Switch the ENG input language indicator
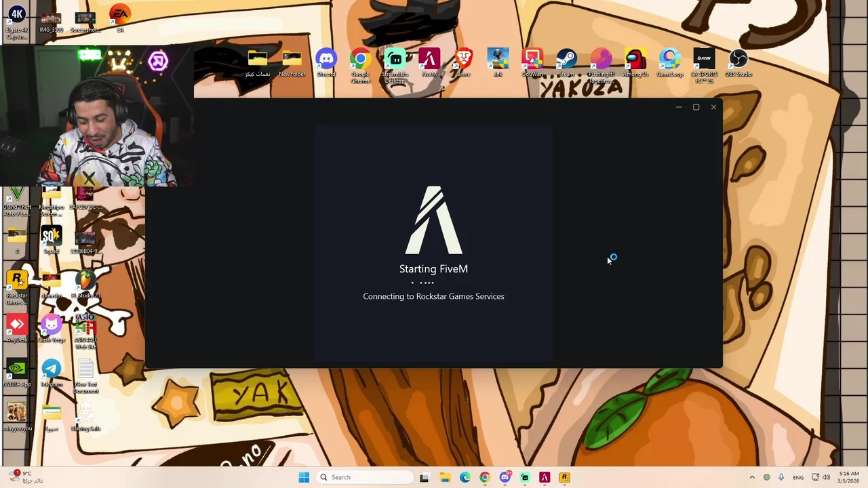The width and height of the screenshot is (868, 488). pyautogui.click(x=798, y=477)
